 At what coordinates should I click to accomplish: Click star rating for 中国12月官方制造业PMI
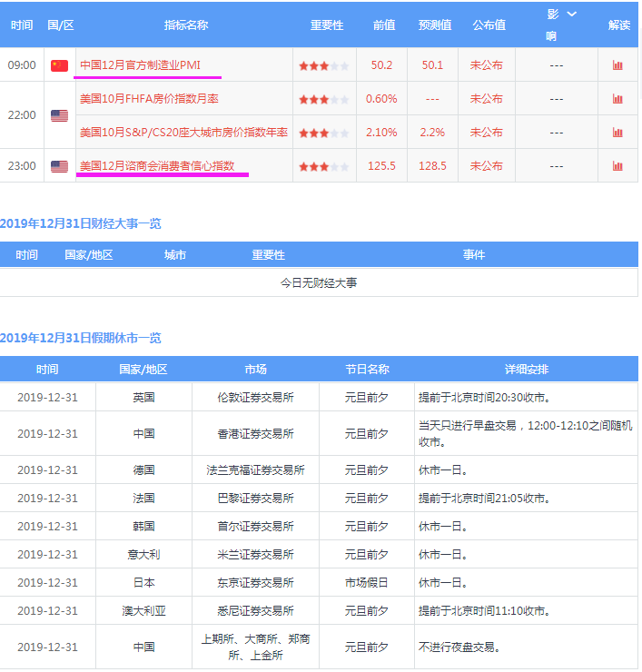point(324,66)
